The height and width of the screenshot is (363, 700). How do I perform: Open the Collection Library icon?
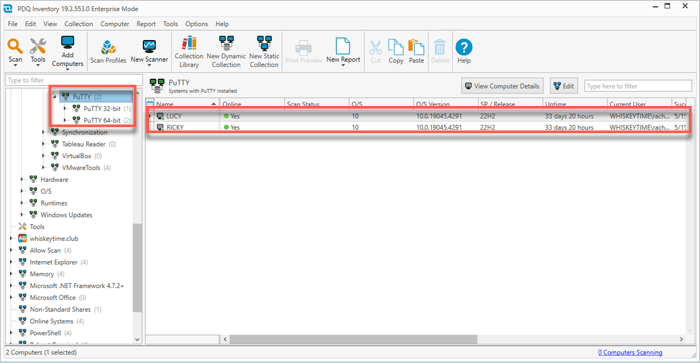click(x=189, y=43)
